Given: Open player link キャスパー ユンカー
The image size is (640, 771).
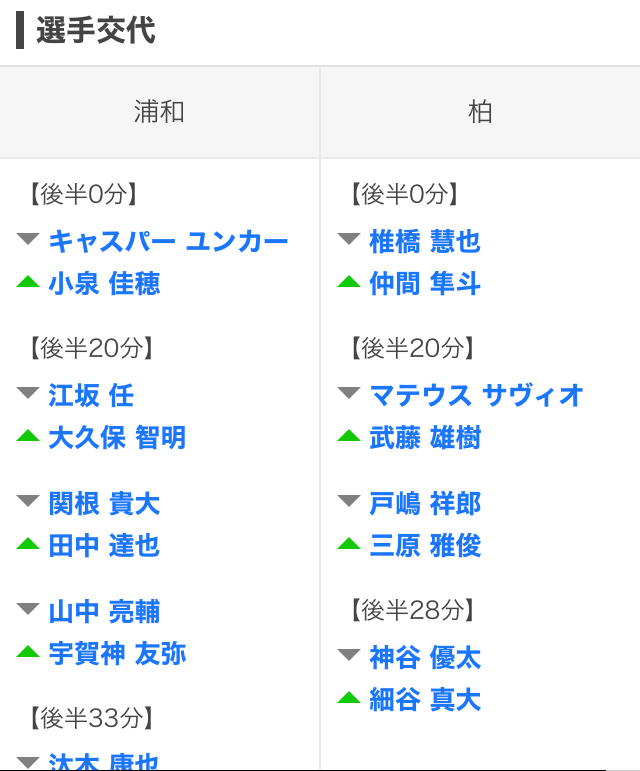Looking at the screenshot, I should (x=168, y=241).
